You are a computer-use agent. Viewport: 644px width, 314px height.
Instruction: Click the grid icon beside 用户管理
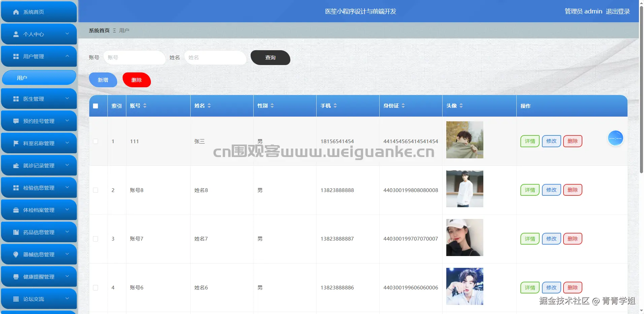coord(16,57)
